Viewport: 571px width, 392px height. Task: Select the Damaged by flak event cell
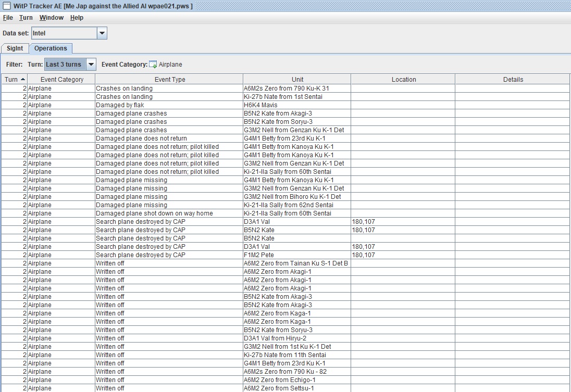[169, 105]
